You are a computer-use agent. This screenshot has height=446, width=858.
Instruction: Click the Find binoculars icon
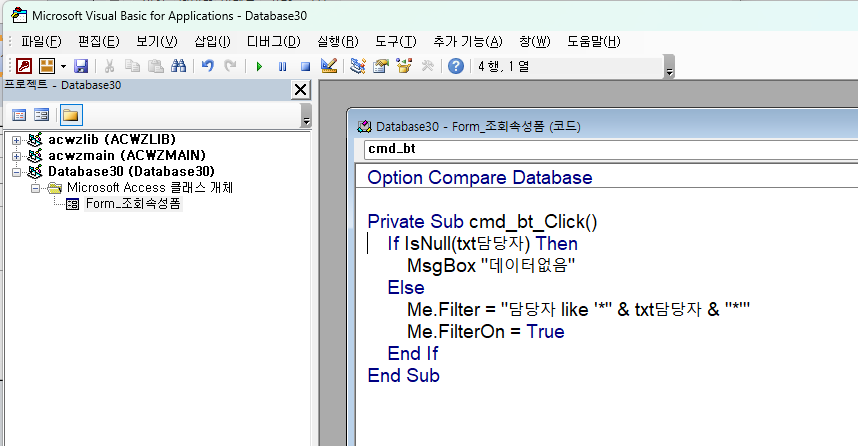(x=178, y=66)
